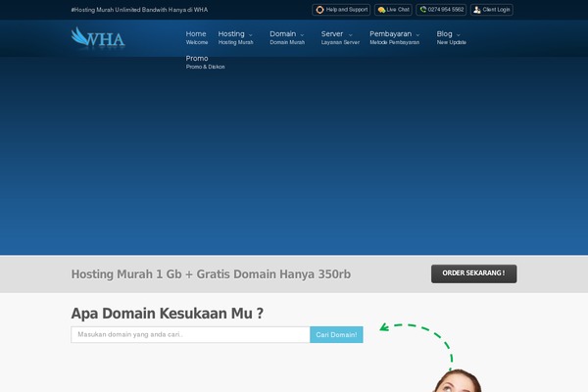
Task: Click 'New Update' subtitle under Blog
Action: 452,42
